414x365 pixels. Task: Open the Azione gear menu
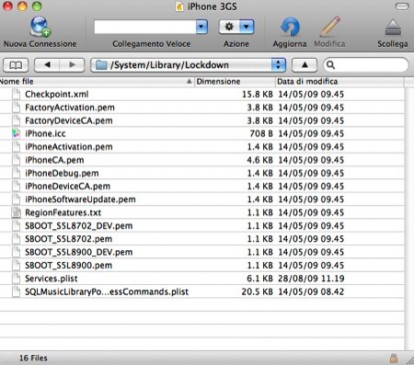(x=236, y=27)
